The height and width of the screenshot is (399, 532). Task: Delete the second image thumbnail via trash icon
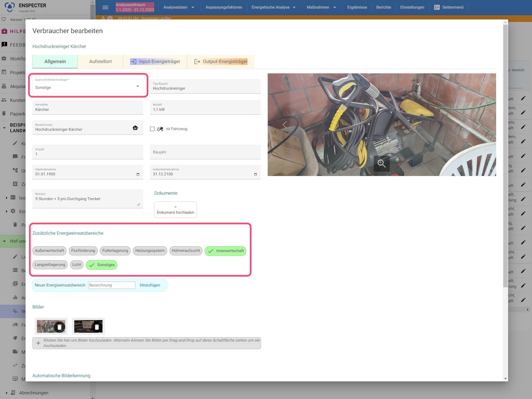(x=97, y=327)
